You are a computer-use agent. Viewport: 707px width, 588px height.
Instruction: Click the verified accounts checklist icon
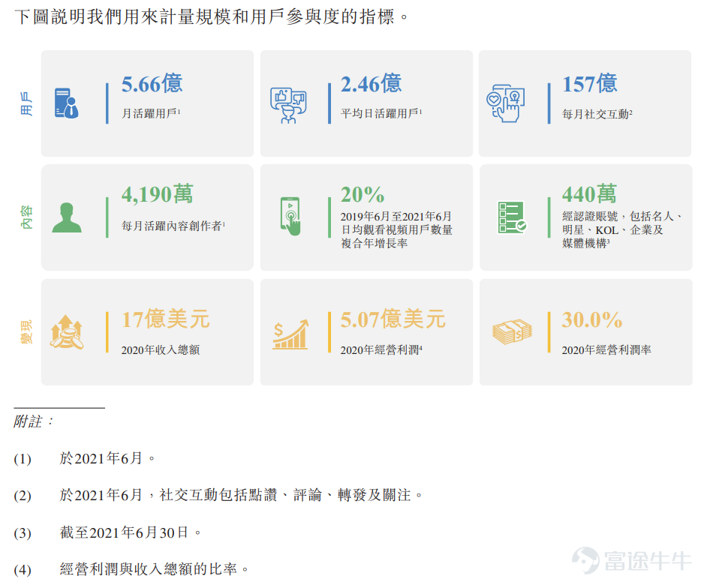512,217
